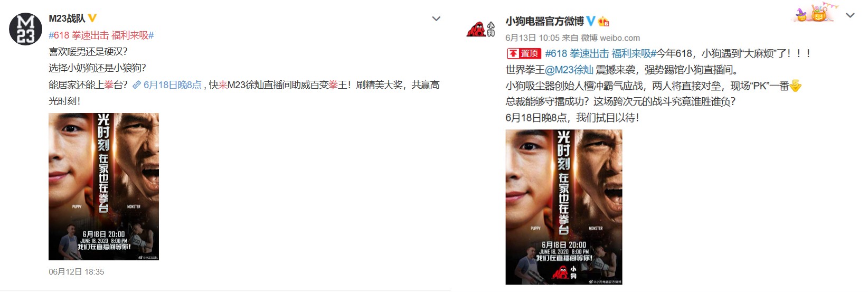Open the M23战队 account name link
Image resolution: width=868 pixels, height=292 pixels.
coord(67,18)
